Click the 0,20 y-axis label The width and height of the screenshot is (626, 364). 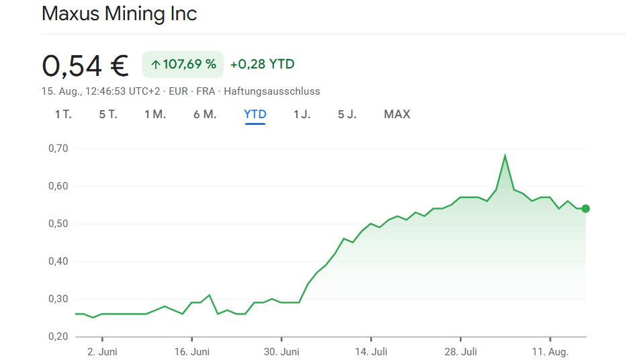[58, 336]
